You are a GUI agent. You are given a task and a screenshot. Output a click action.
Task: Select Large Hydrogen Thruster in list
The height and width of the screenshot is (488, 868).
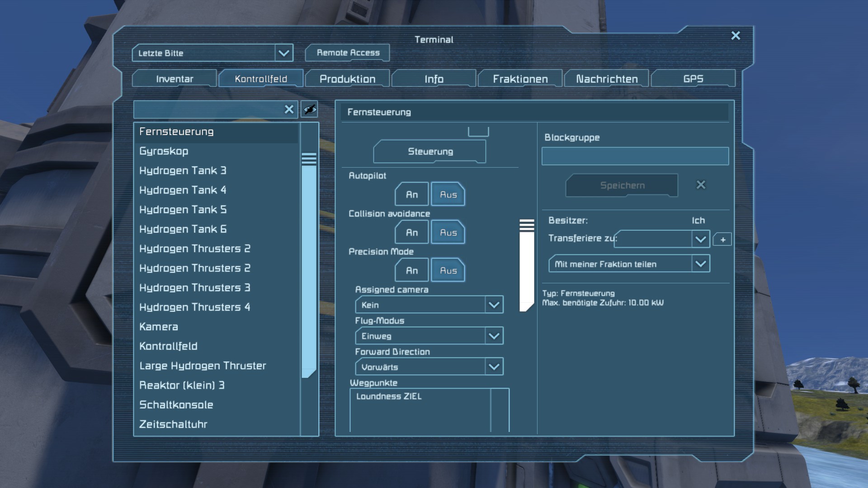[203, 366]
